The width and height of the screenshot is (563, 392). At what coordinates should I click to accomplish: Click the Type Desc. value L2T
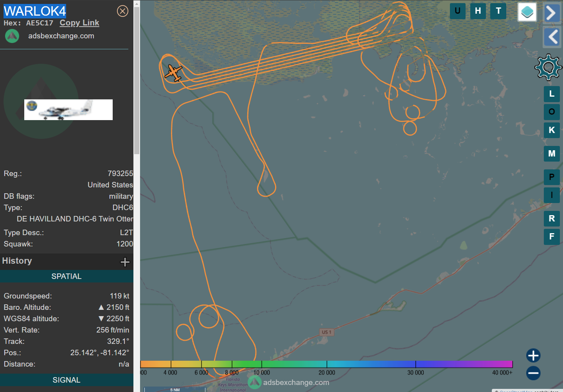click(x=126, y=232)
